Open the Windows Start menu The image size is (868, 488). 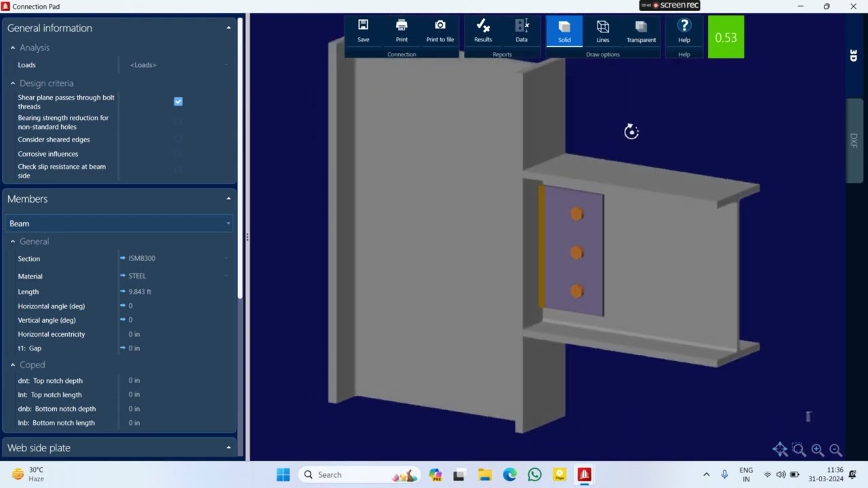point(283,474)
